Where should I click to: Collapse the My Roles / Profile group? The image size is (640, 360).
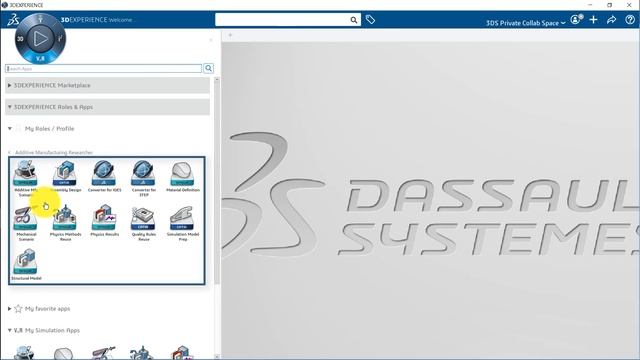pos(10,129)
